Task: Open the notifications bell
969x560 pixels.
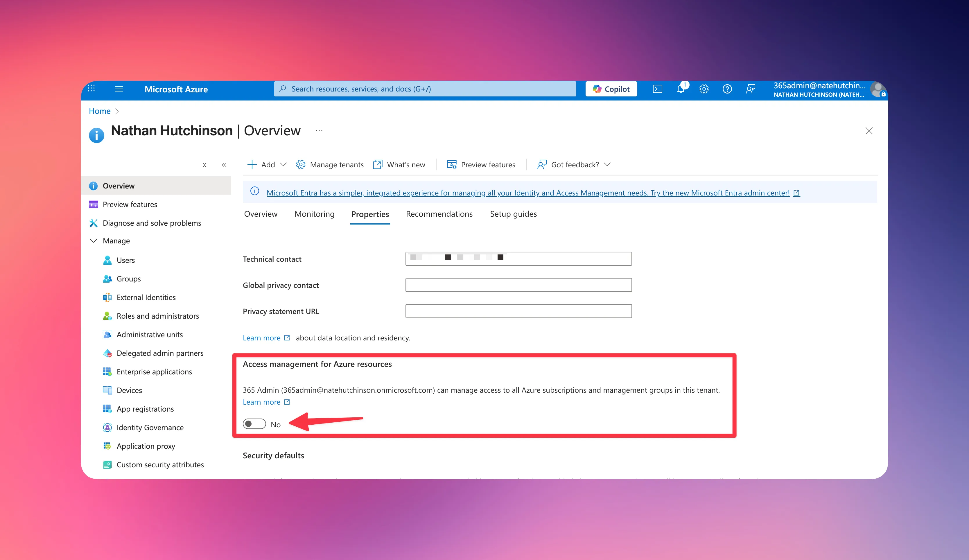Action: tap(681, 89)
